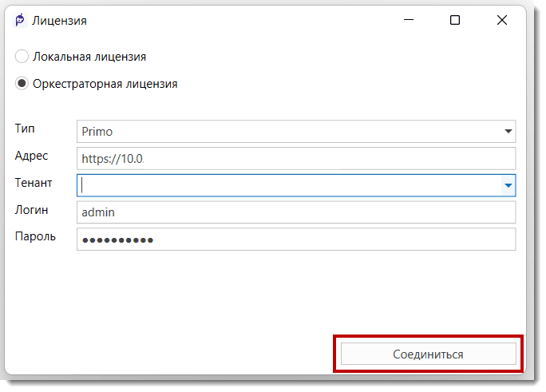Click the Логин field containing admin

[295, 212]
